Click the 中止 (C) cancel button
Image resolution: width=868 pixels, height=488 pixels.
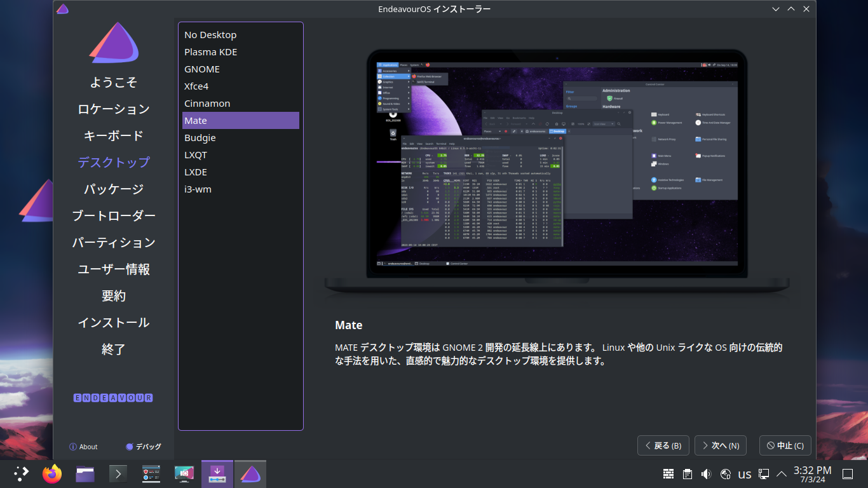(785, 445)
